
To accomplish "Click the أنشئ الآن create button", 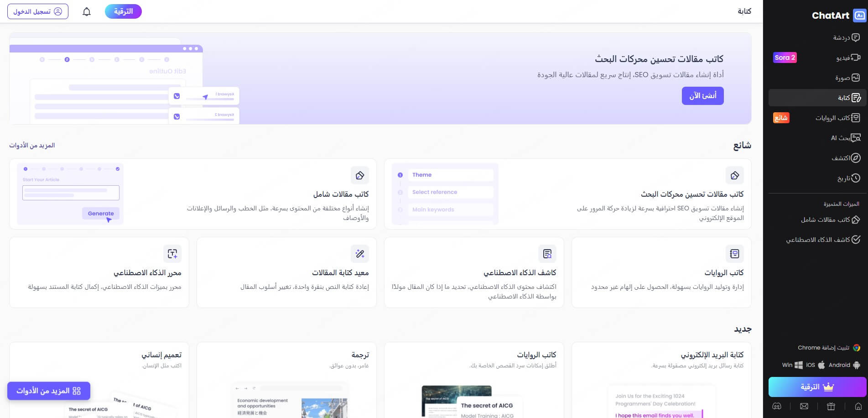I will point(703,95).
